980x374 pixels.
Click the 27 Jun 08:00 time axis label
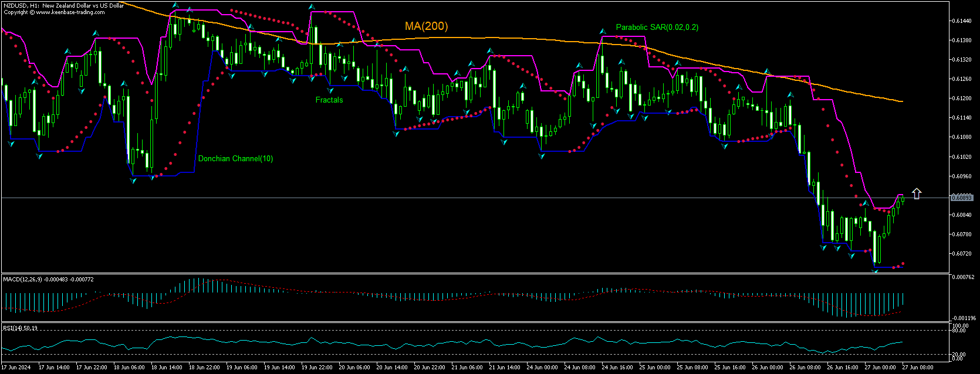tap(919, 368)
